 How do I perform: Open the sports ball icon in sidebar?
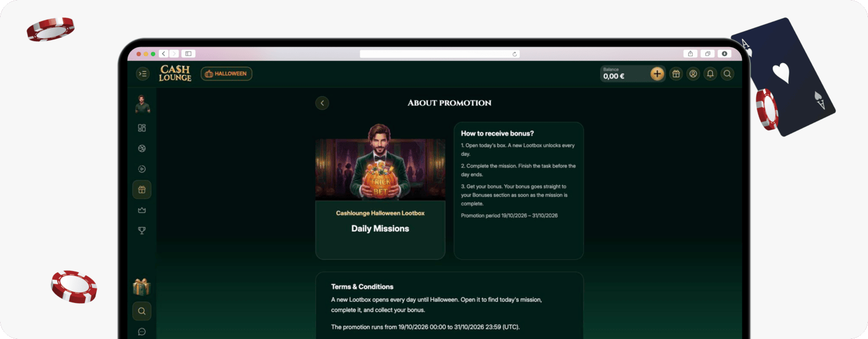point(142,148)
